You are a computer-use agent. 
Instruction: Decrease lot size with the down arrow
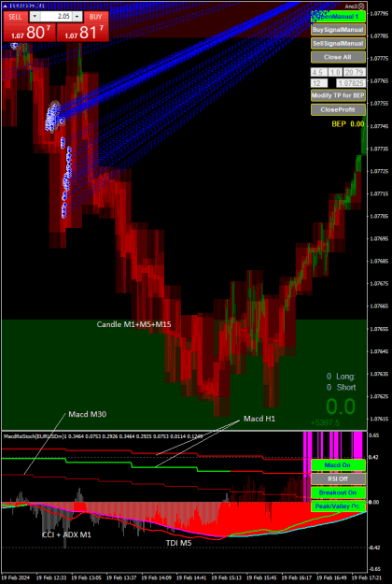(x=35, y=17)
